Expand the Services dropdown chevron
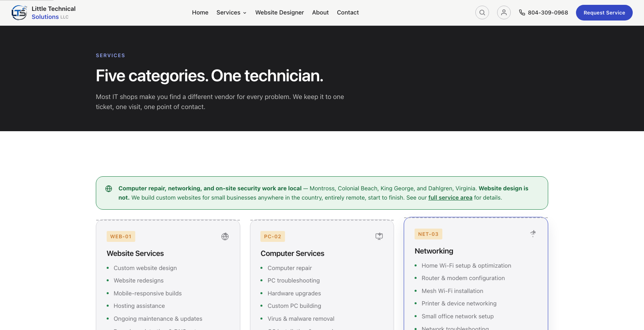The height and width of the screenshot is (330, 644). [x=245, y=13]
